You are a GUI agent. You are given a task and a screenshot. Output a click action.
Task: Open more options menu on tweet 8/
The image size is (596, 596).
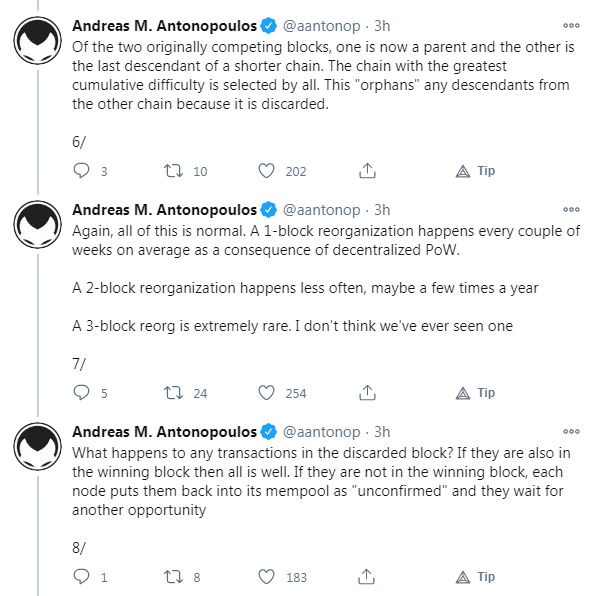tap(571, 431)
